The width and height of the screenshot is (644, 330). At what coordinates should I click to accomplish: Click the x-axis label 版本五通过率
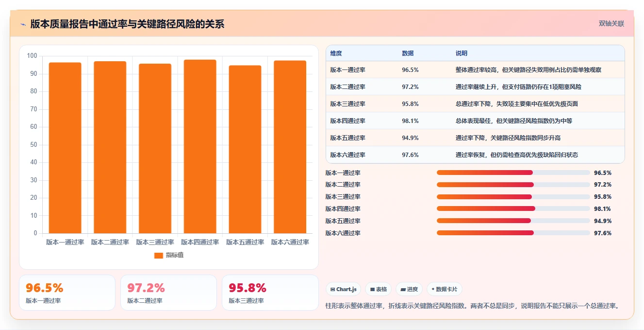(x=245, y=242)
